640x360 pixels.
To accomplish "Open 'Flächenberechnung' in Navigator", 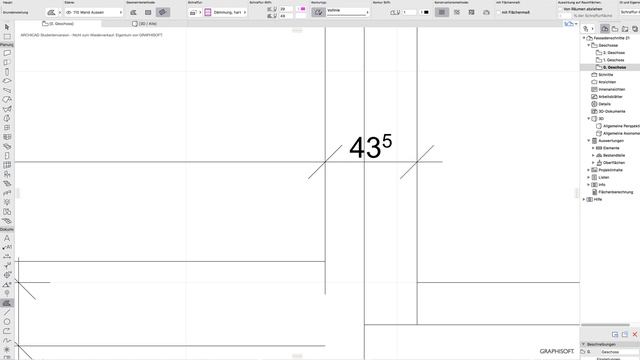I will click(616, 192).
